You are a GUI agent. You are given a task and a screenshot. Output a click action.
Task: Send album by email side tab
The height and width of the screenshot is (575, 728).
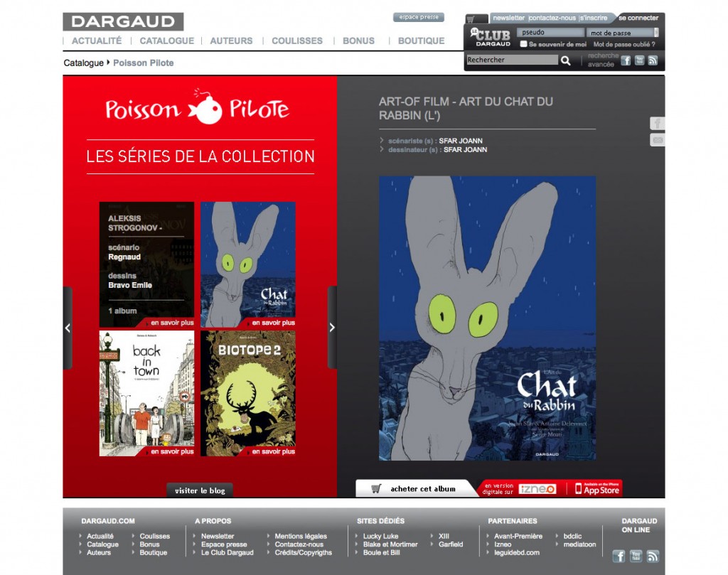(x=657, y=140)
